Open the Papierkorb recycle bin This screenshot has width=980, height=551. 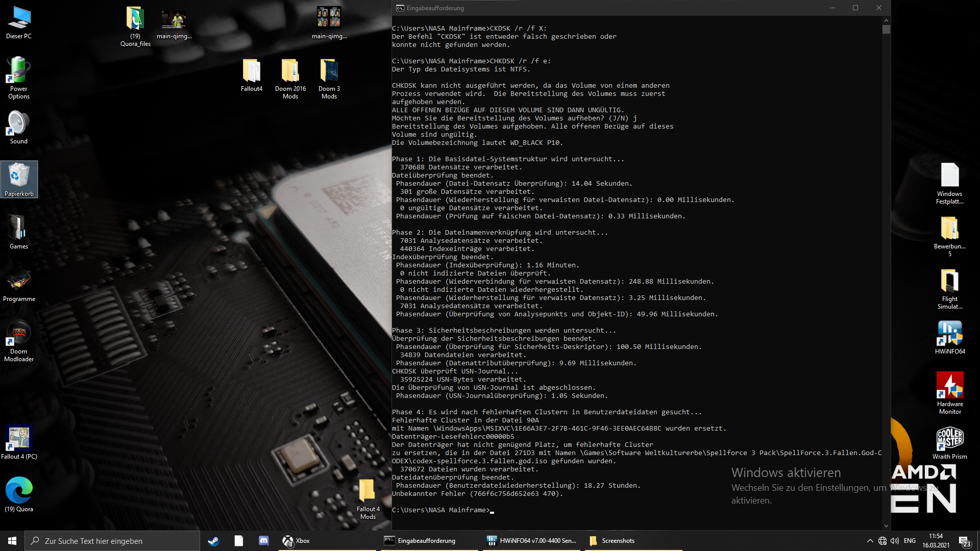click(x=19, y=177)
